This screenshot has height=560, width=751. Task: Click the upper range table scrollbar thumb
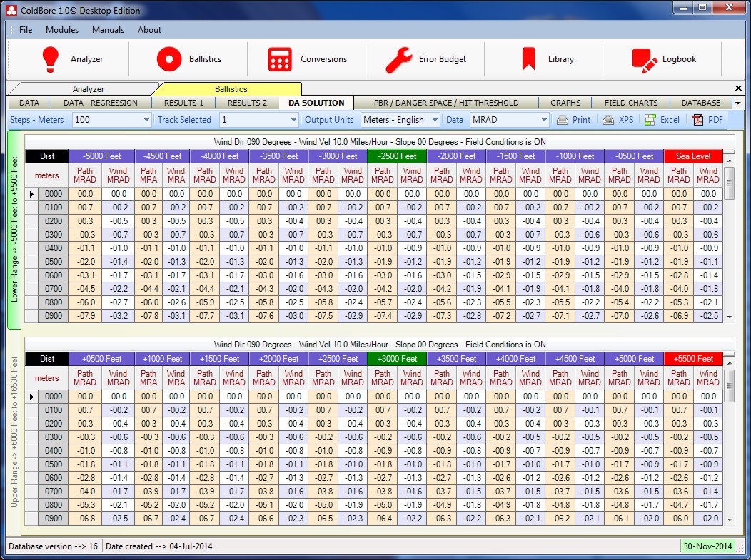pos(730,386)
